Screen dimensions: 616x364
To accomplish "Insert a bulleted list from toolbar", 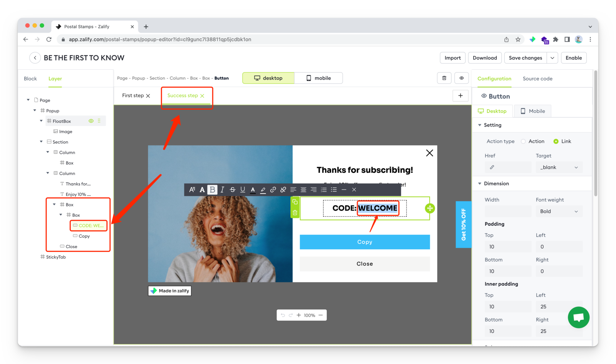I will point(334,190).
